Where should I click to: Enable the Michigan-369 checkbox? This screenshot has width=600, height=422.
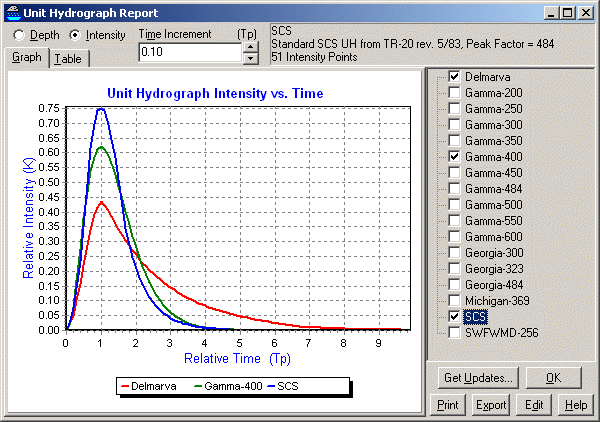point(455,300)
